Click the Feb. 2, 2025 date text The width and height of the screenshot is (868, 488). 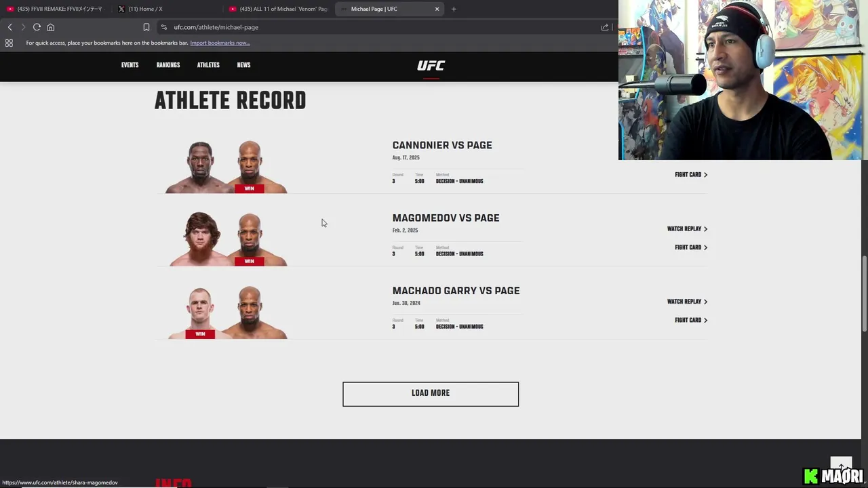(x=405, y=230)
